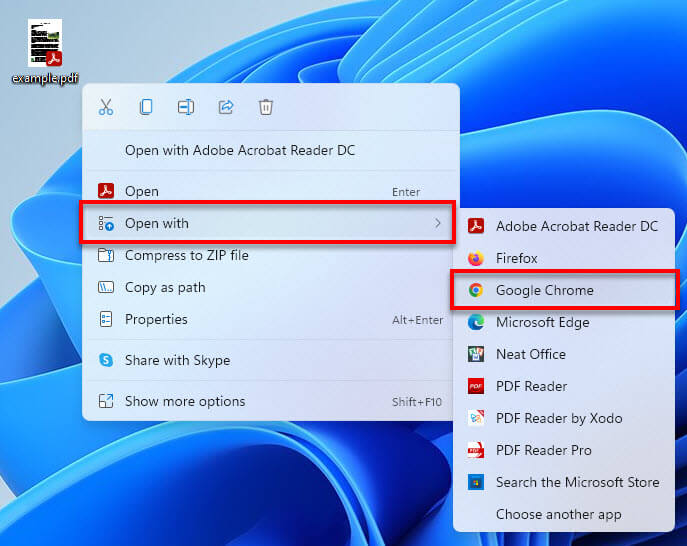This screenshot has height=546, width=687.
Task: Select Show more options
Action: 270,401
